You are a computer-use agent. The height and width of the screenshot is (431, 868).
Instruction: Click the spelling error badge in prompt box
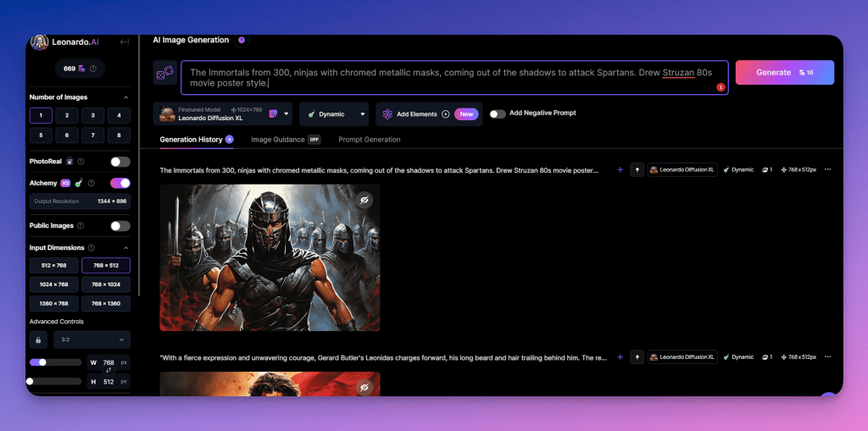pyautogui.click(x=721, y=87)
